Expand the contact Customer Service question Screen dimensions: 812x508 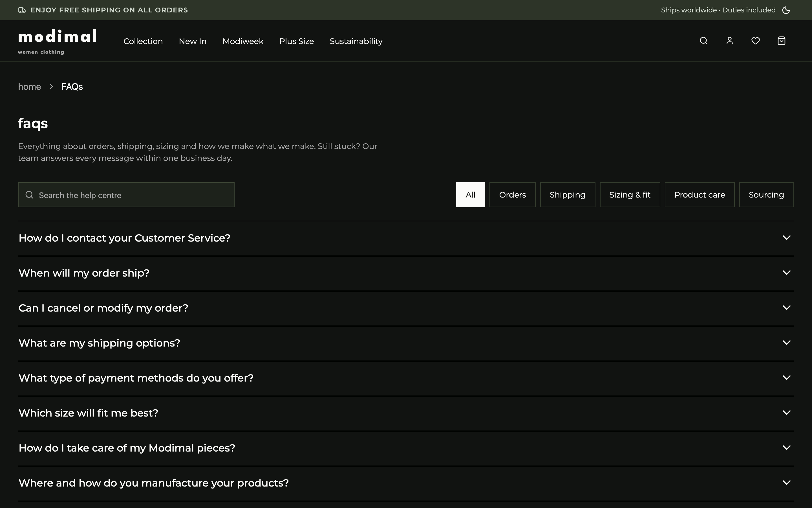406,238
